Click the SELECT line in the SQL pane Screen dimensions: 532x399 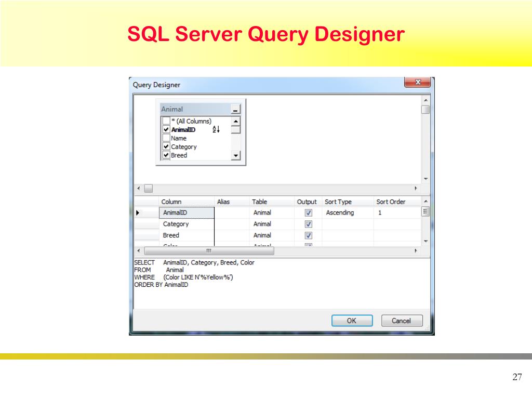(194, 262)
